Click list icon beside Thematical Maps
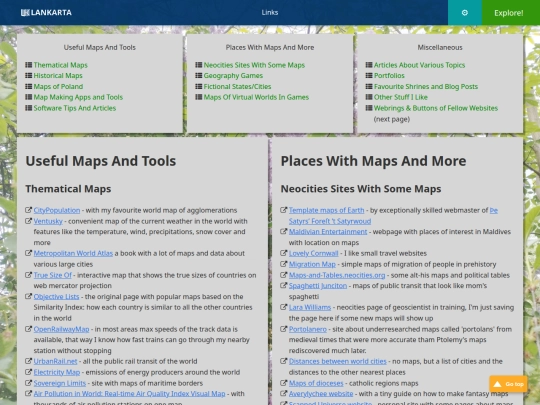 (29, 65)
